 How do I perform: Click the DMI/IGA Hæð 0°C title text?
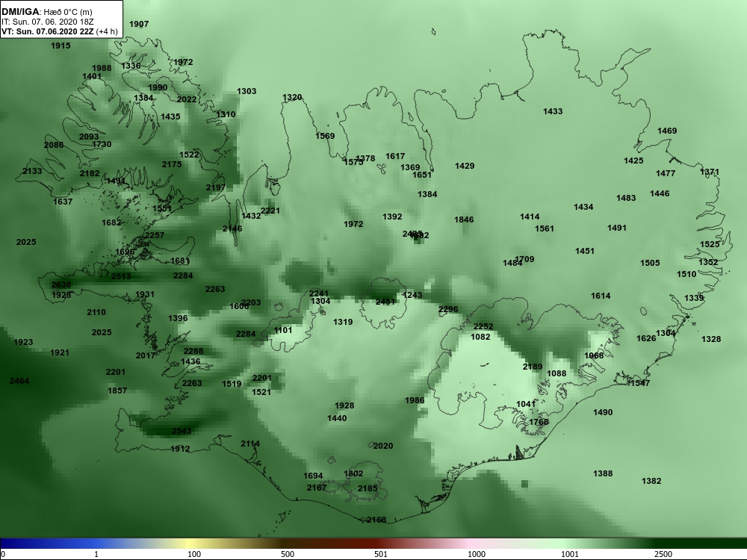(x=47, y=12)
